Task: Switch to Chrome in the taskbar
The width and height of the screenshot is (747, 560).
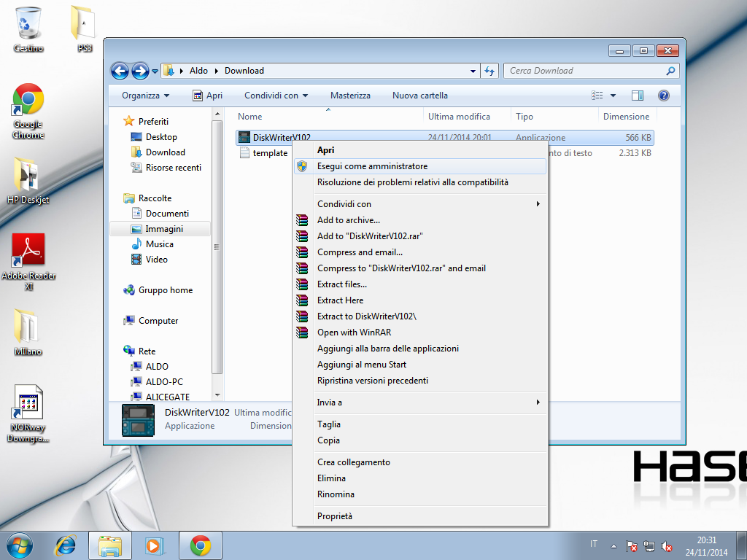Action: coord(200,545)
